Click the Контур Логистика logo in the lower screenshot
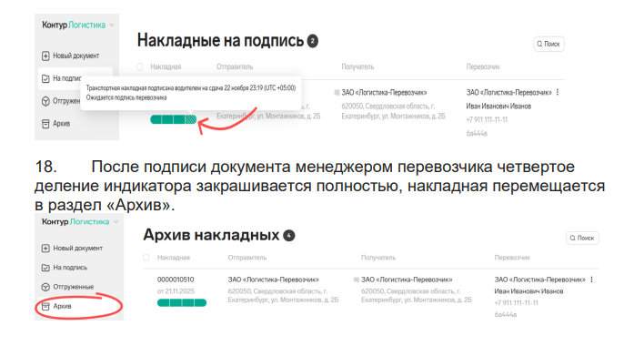The height and width of the screenshot is (346, 644). 75,221
